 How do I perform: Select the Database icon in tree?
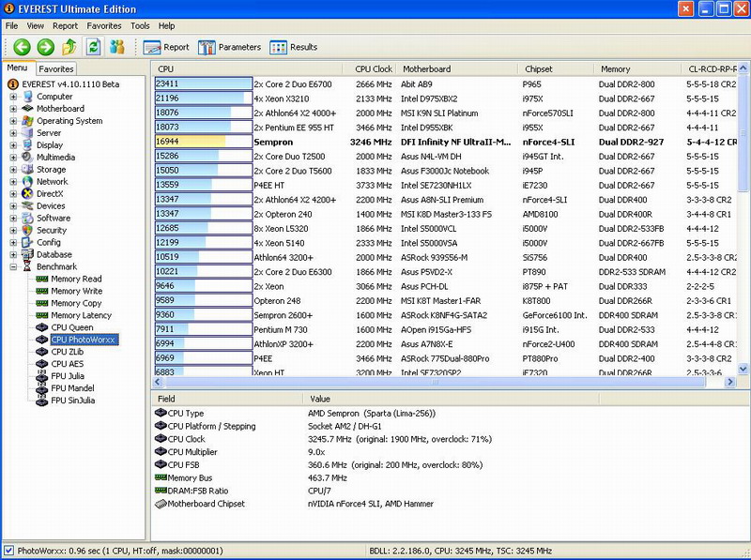tap(28, 254)
